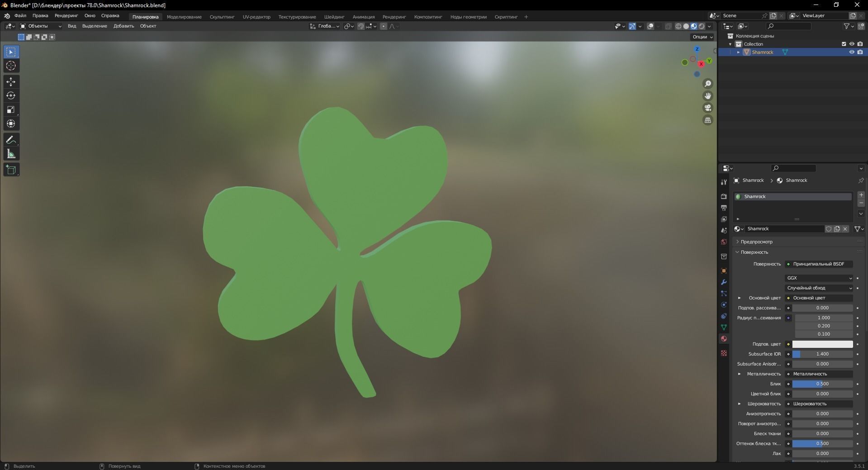Expand the Предпросмотр panel
This screenshot has height=470, width=868.
(x=737, y=242)
